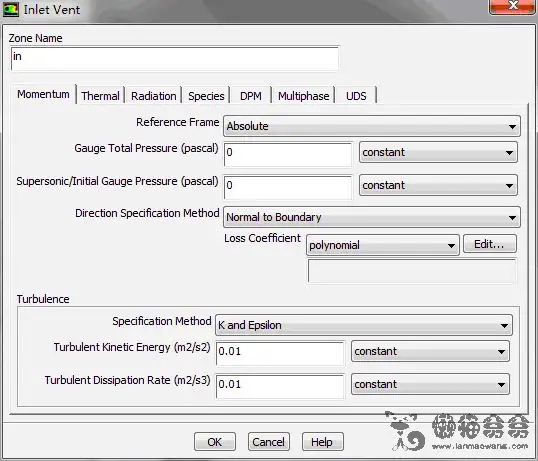Open Turbulent Kinetic Energy constant dropdown
This screenshot has width=538, height=461.
(430, 351)
